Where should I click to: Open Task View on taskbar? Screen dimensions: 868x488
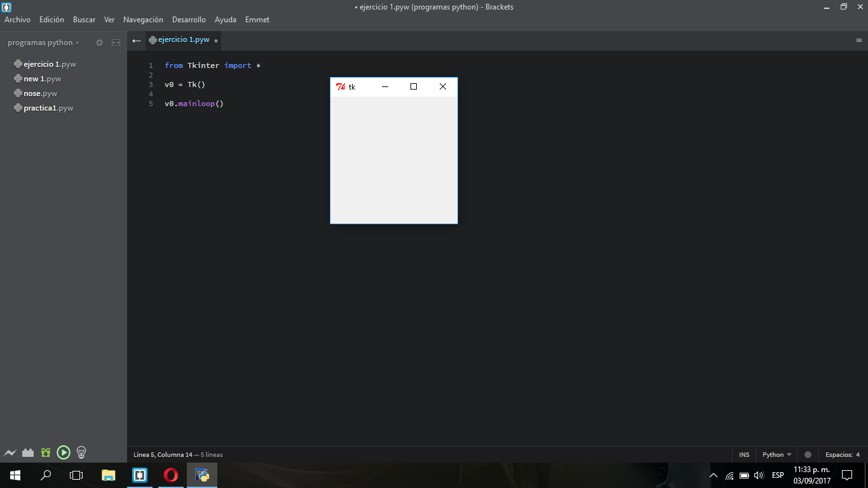click(76, 475)
